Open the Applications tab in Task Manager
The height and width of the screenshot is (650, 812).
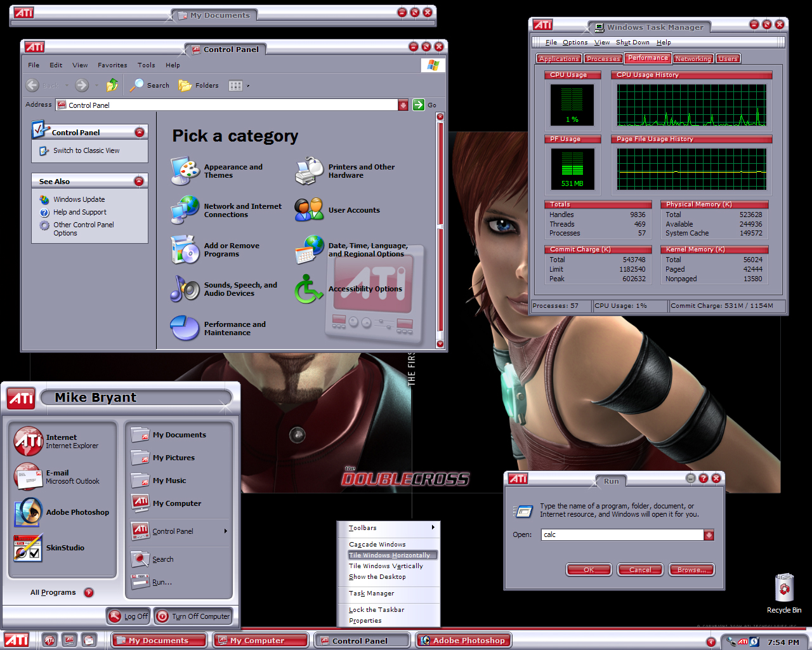point(559,58)
